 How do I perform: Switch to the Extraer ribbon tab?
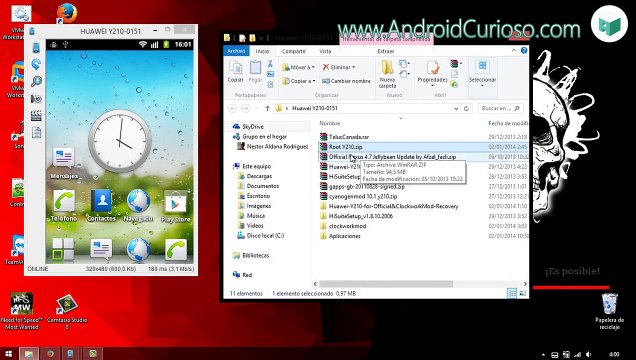coord(386,51)
